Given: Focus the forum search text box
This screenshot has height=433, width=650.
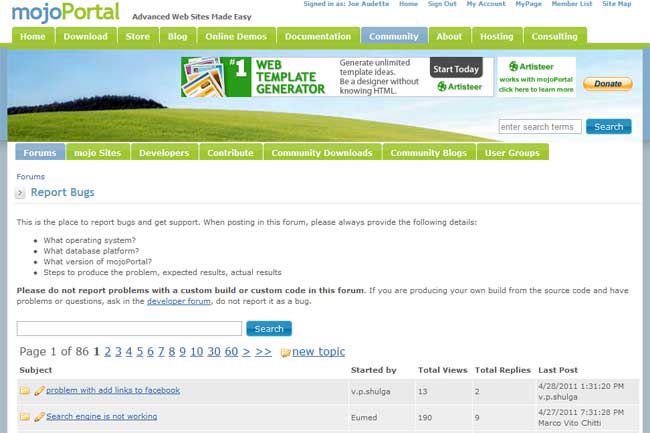Looking at the screenshot, I should [x=129, y=328].
